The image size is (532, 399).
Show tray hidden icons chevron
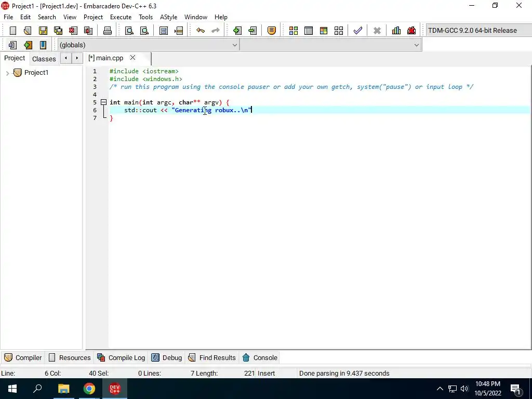point(440,389)
